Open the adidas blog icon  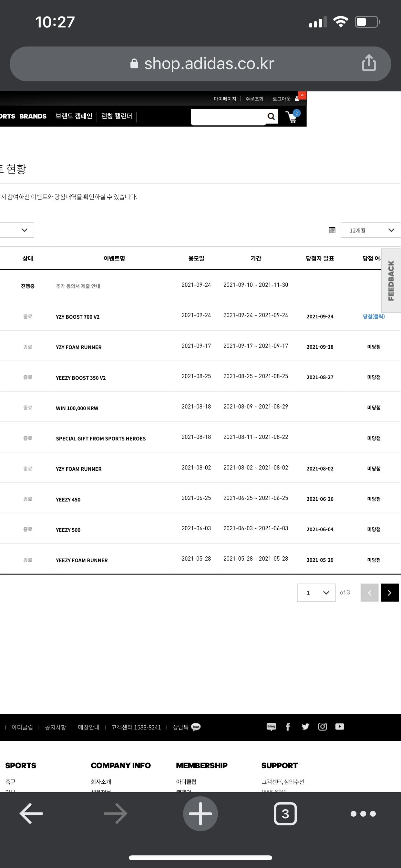[271, 727]
